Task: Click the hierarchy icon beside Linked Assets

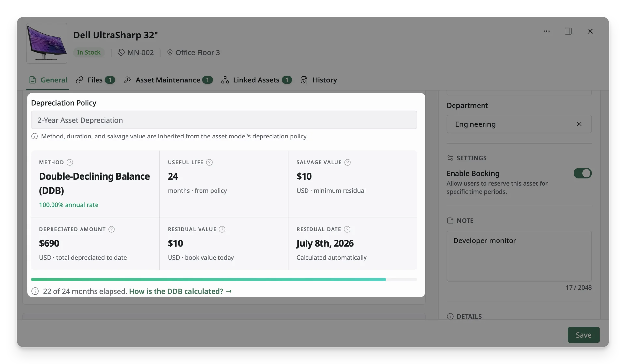Action: tap(225, 80)
